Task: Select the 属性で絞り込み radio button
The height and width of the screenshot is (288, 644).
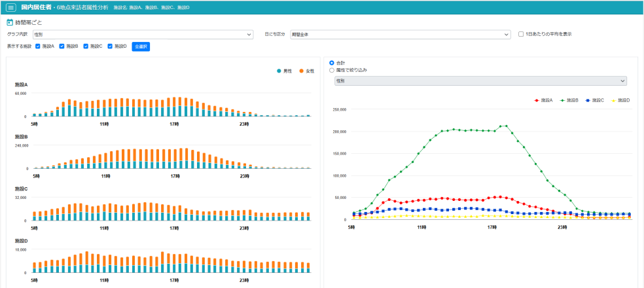Action: click(x=332, y=69)
